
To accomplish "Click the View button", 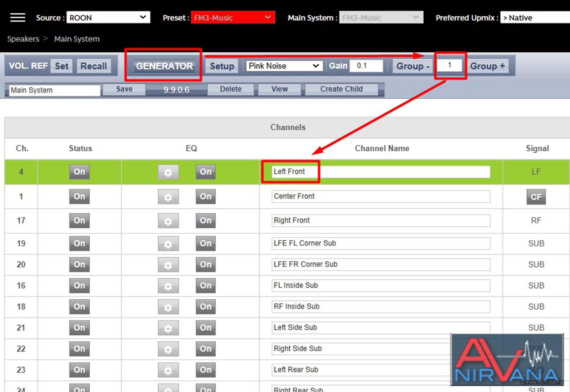I will (x=279, y=89).
